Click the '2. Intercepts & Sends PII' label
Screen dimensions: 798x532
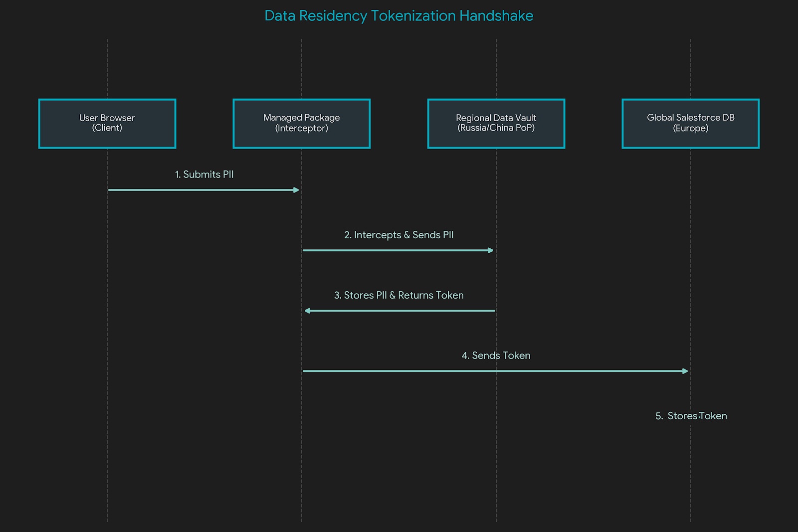point(399,235)
